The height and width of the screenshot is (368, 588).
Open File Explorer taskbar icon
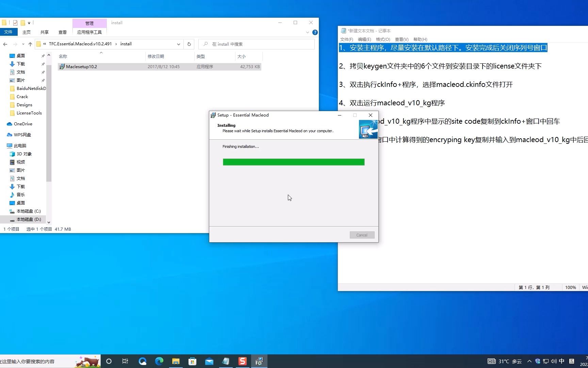[176, 361]
